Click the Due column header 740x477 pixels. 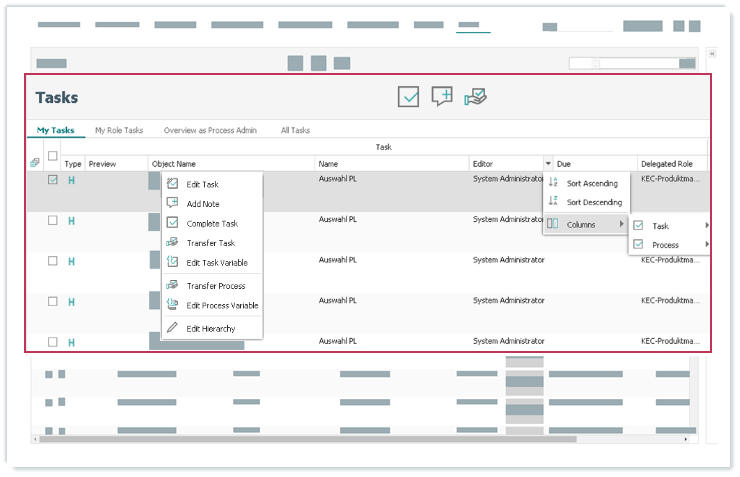coord(595,164)
